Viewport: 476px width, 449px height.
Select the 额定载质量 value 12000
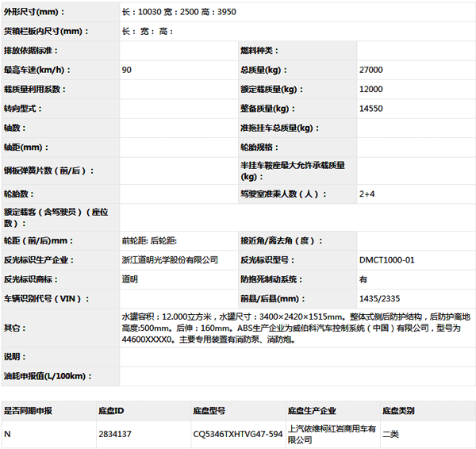pyautogui.click(x=370, y=90)
